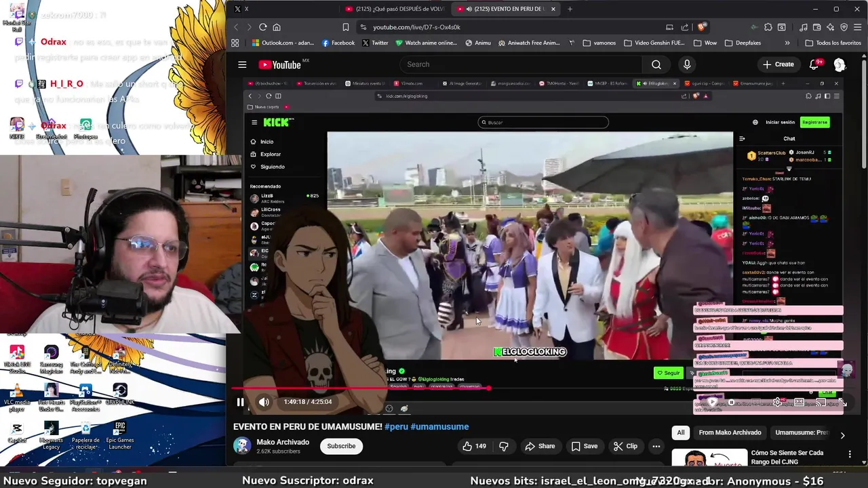Close the EVENTO EN PERU tab

pyautogui.click(x=553, y=9)
